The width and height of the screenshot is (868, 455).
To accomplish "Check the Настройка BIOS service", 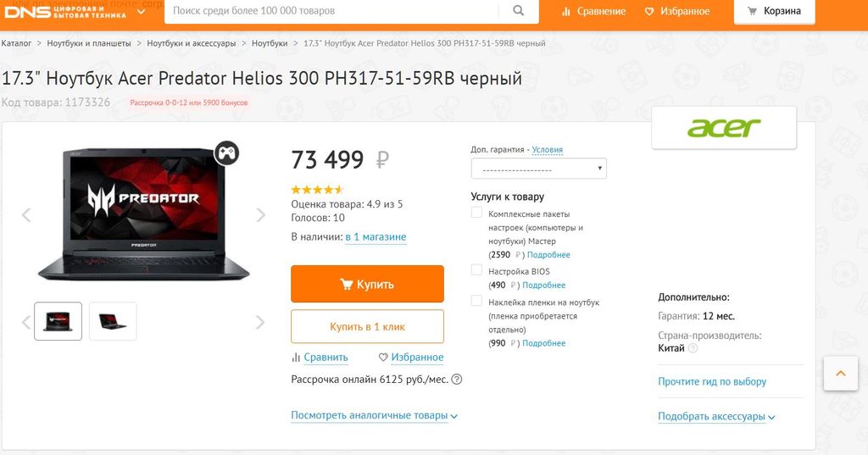I will pyautogui.click(x=477, y=270).
